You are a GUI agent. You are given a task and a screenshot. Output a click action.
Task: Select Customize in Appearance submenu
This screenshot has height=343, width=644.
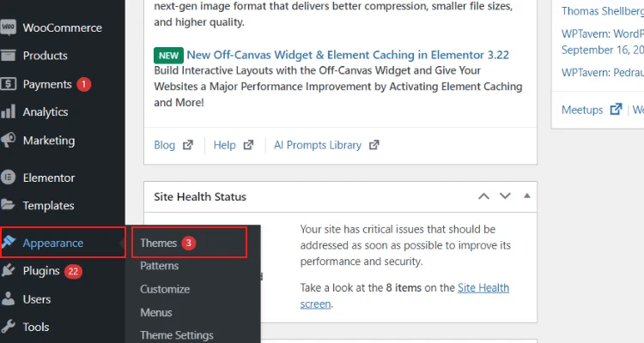coord(165,289)
